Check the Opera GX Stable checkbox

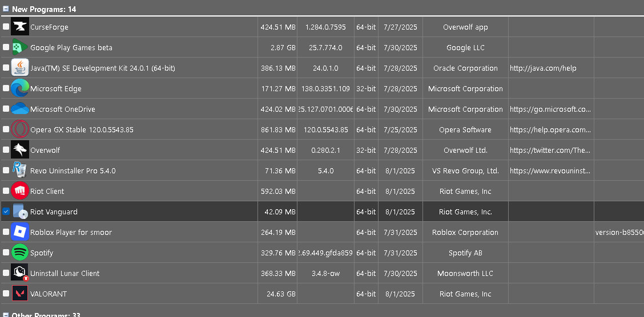[6, 129]
